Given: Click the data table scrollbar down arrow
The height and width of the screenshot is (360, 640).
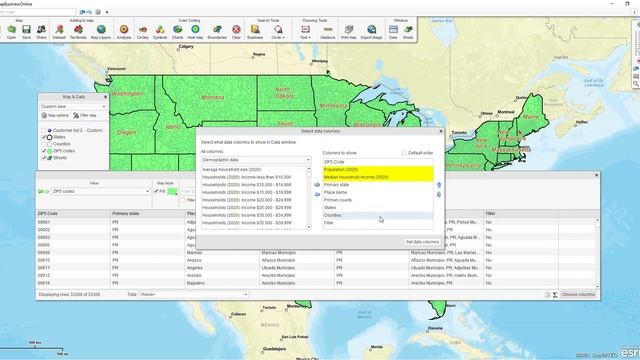Looking at the screenshot, I should pyautogui.click(x=598, y=287).
